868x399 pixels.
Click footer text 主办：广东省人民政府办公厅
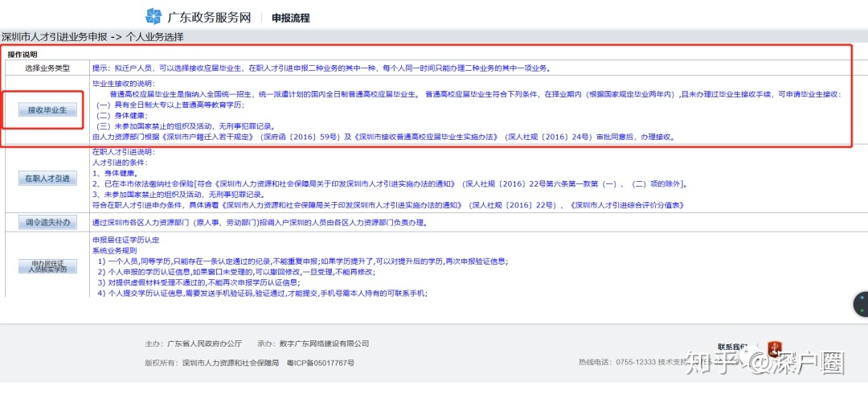193,343
